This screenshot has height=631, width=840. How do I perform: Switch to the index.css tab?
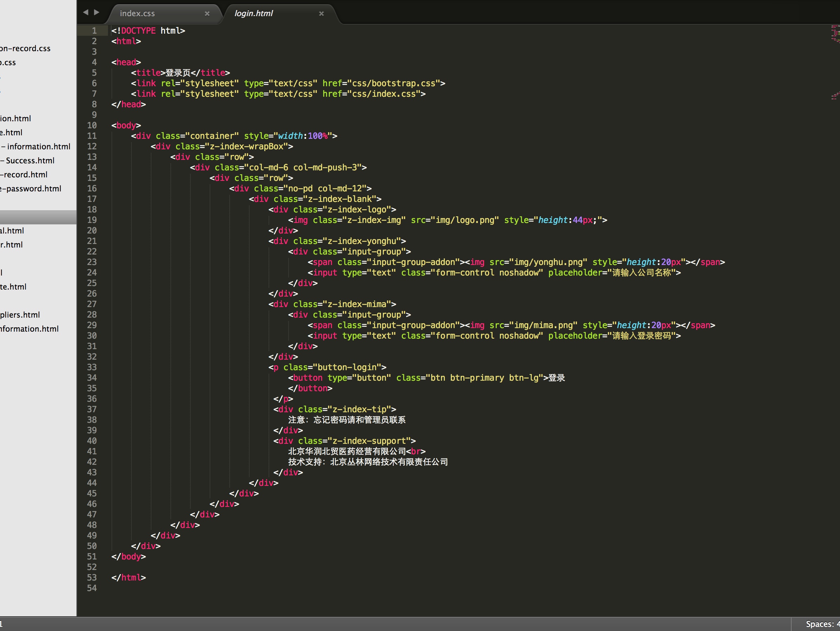(137, 13)
